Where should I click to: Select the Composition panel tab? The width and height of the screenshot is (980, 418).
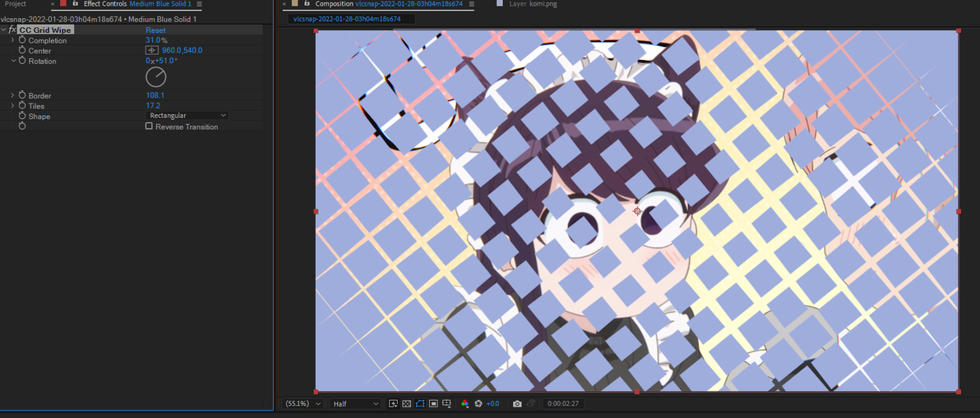[x=389, y=4]
